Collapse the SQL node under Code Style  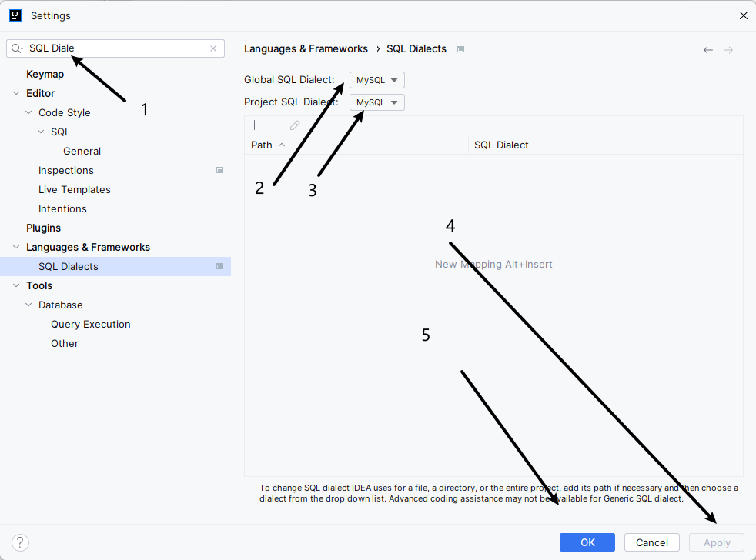click(x=41, y=132)
